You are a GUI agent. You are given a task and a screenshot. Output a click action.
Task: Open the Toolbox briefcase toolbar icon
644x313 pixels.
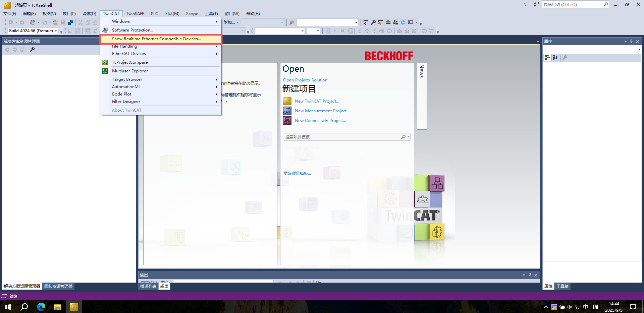click(388, 22)
